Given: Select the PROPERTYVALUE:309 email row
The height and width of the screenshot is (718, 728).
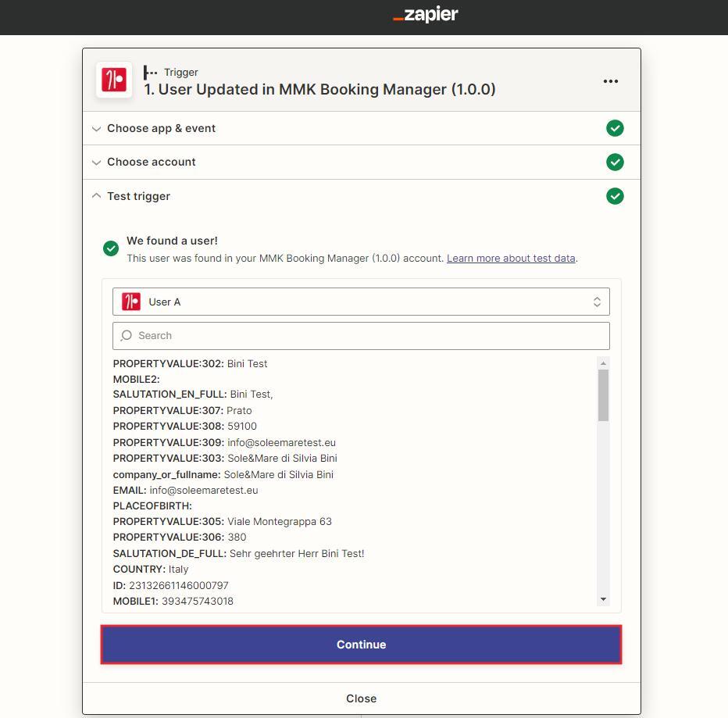Looking at the screenshot, I should pyautogui.click(x=224, y=442).
